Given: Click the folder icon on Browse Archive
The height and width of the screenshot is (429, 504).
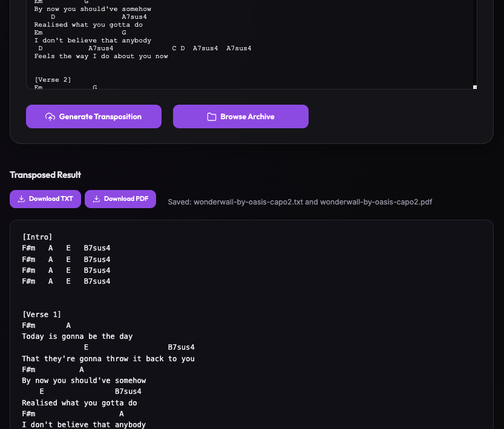Looking at the screenshot, I should point(212,117).
